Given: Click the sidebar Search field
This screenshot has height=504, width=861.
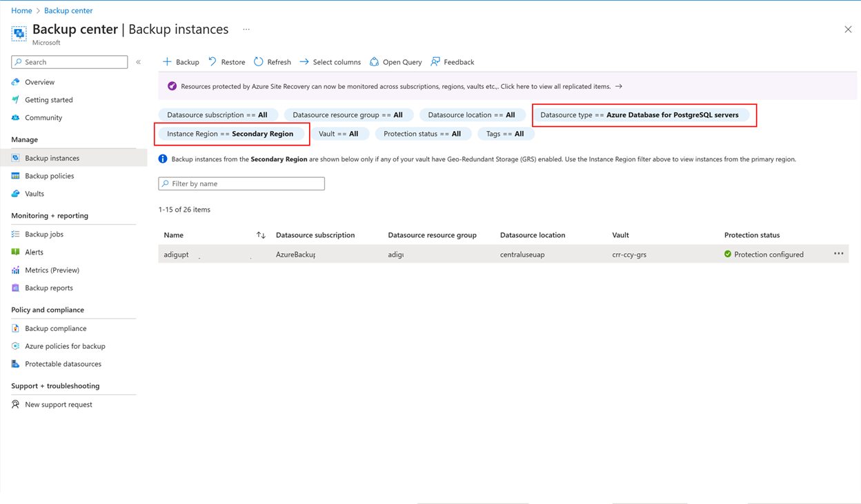Looking at the screenshot, I should click(x=70, y=62).
